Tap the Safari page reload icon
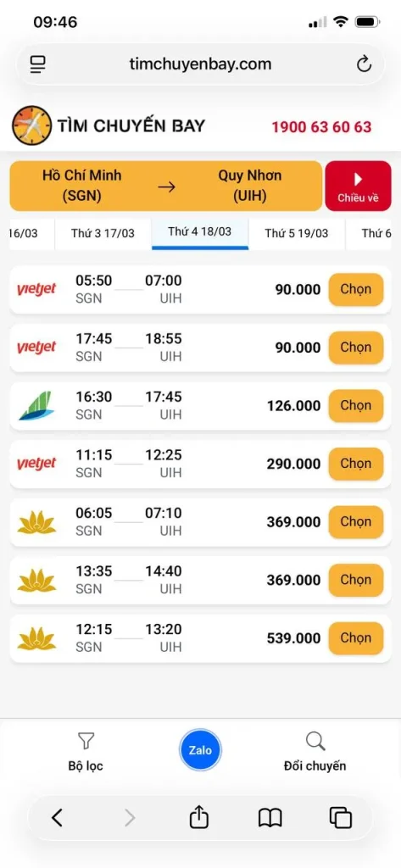 pos(364,64)
